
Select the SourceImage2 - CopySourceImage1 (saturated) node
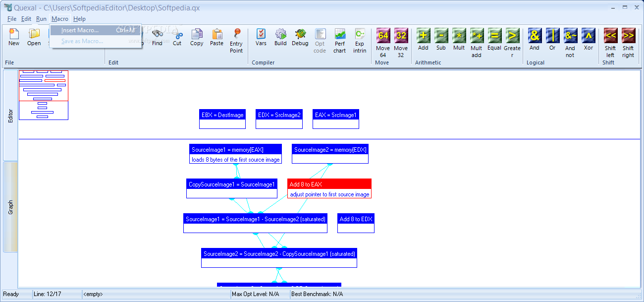[279, 258]
